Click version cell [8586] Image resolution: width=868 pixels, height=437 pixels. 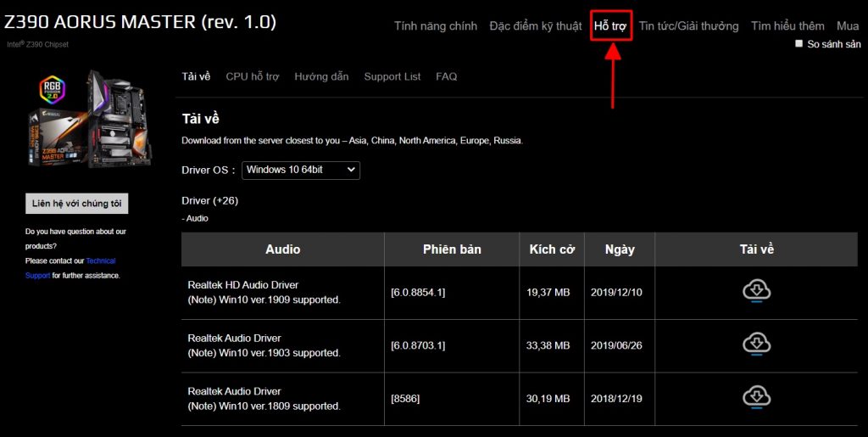[405, 398]
